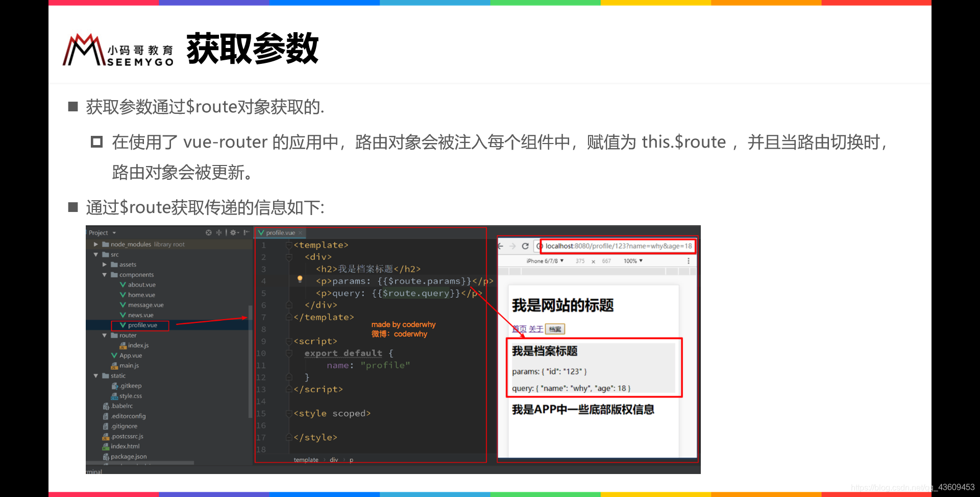
Task: Select the .gitkeep file
Action: (x=127, y=386)
